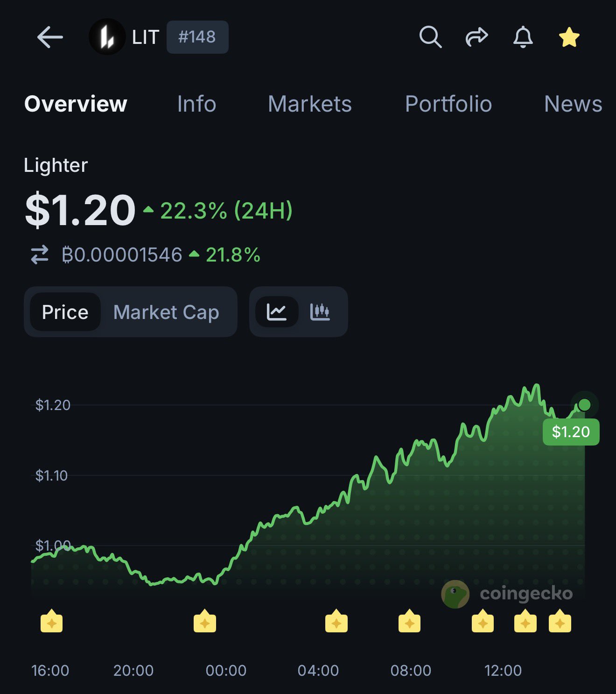This screenshot has height=694, width=616.
Task: Select the Price chart option
Action: [65, 312]
